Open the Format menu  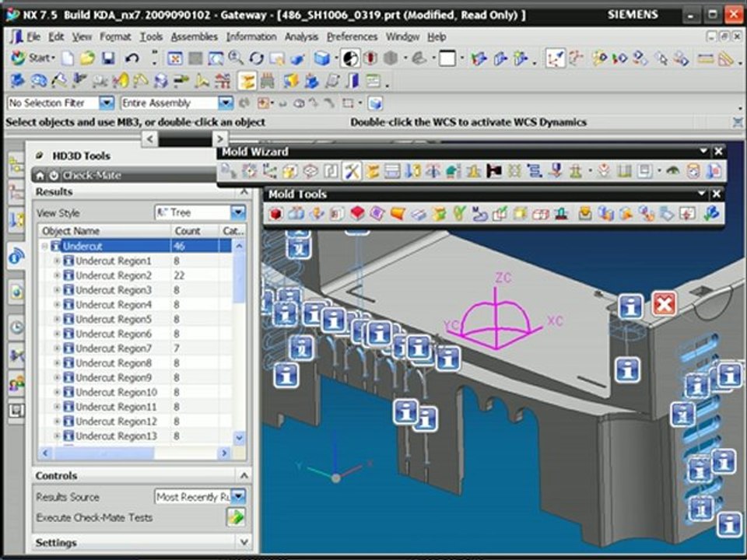tap(115, 37)
